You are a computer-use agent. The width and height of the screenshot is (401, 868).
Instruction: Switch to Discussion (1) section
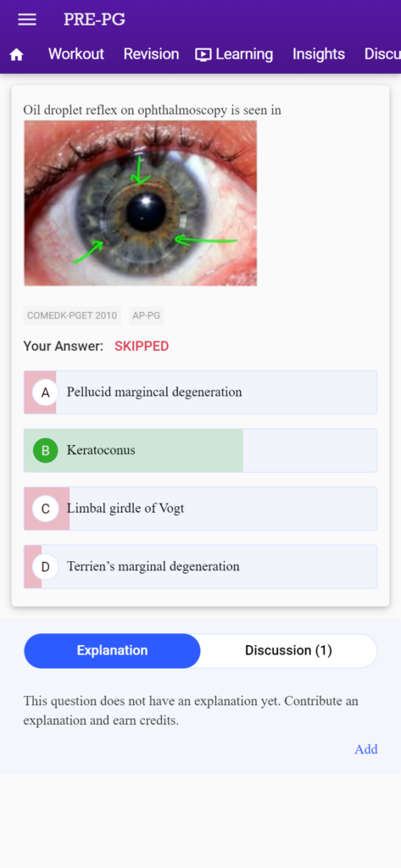click(x=288, y=650)
